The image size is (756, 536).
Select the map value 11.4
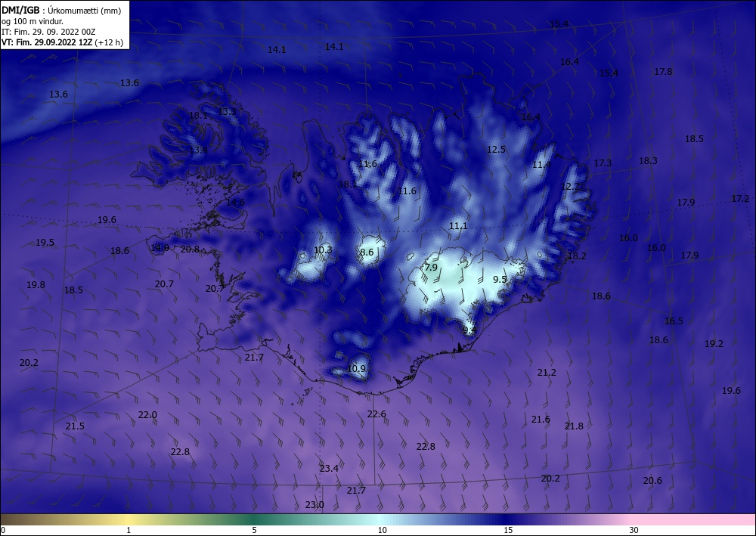point(541,164)
